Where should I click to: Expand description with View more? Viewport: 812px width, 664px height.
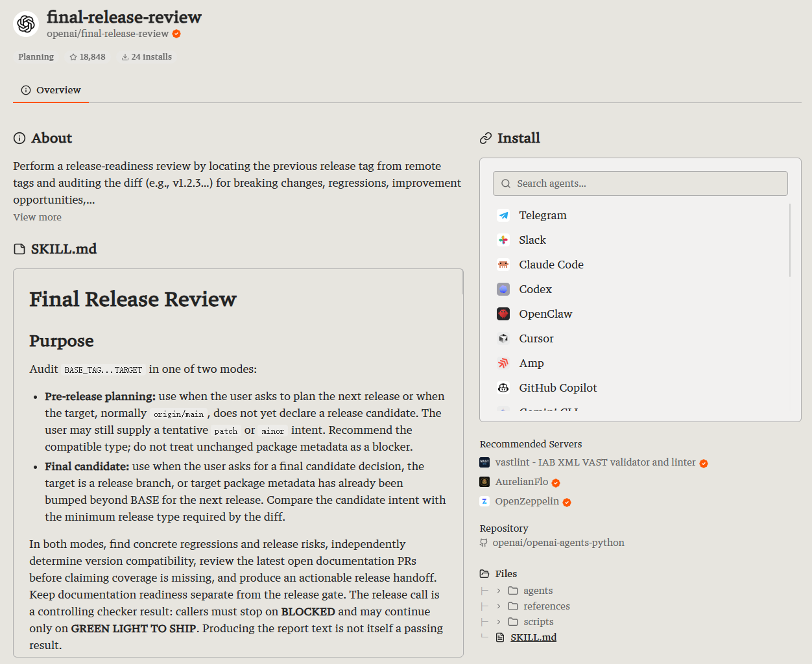pyautogui.click(x=38, y=217)
